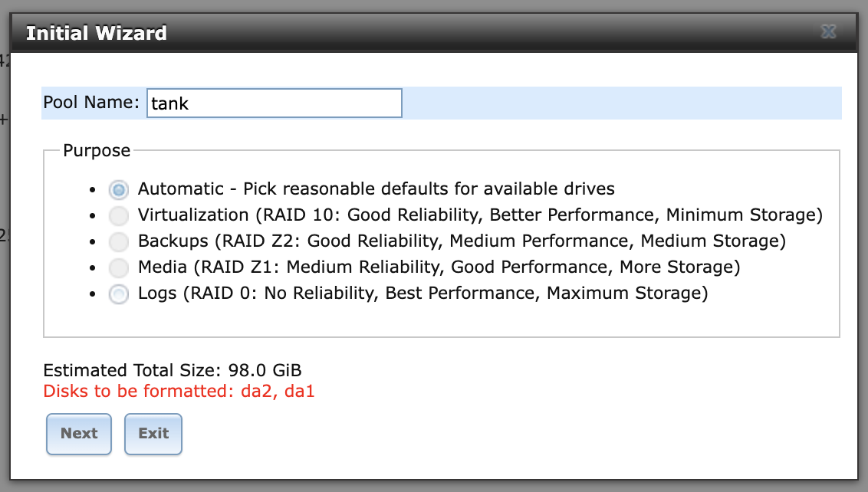The width and height of the screenshot is (868, 492).
Task: Enable the Logs radio button
Action: 118,294
